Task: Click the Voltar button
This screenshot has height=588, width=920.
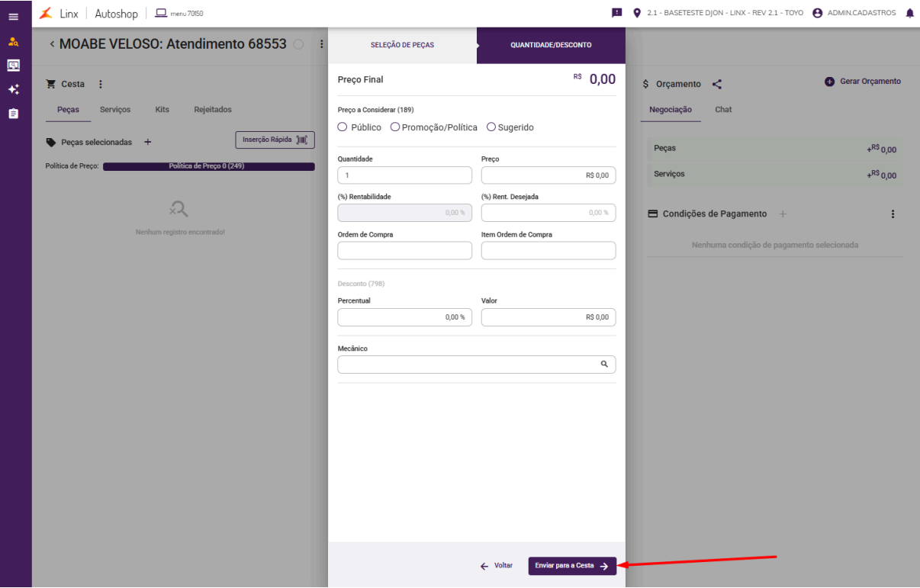Action: [x=497, y=566]
